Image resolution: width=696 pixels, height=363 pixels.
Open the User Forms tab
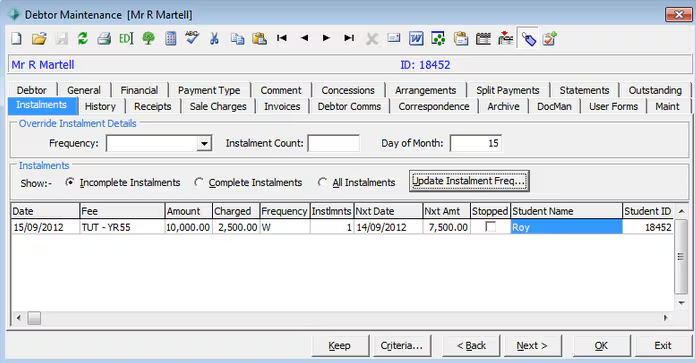click(613, 107)
